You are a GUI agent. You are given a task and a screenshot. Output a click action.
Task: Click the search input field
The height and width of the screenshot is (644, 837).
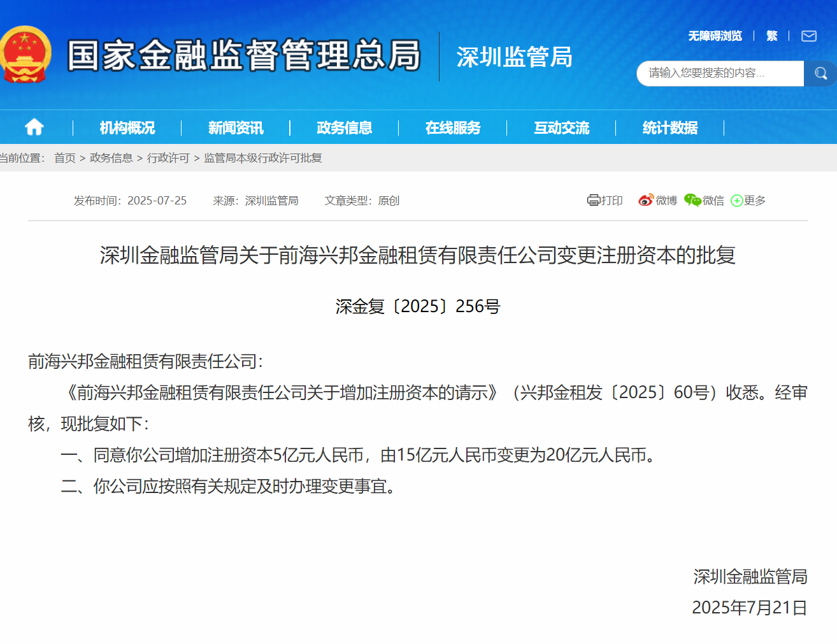720,73
